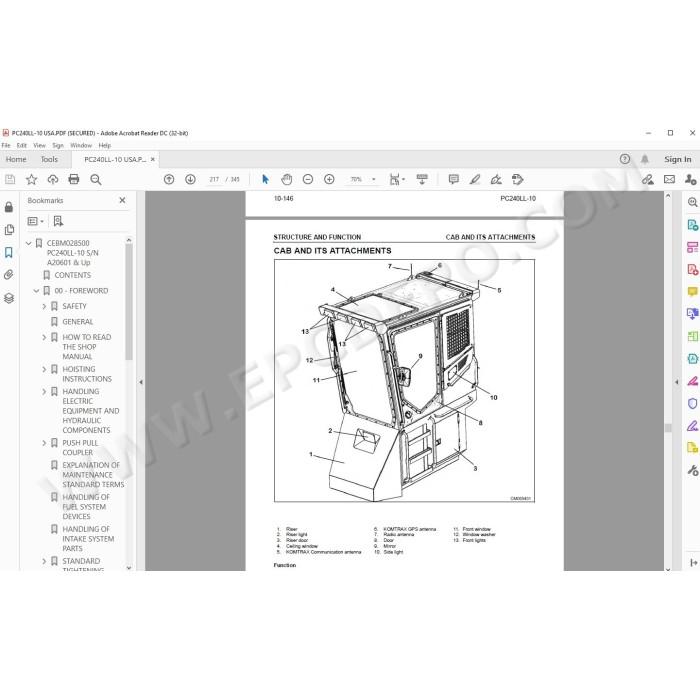Open bookmark options list menu
The height and width of the screenshot is (700, 700).
point(36,221)
